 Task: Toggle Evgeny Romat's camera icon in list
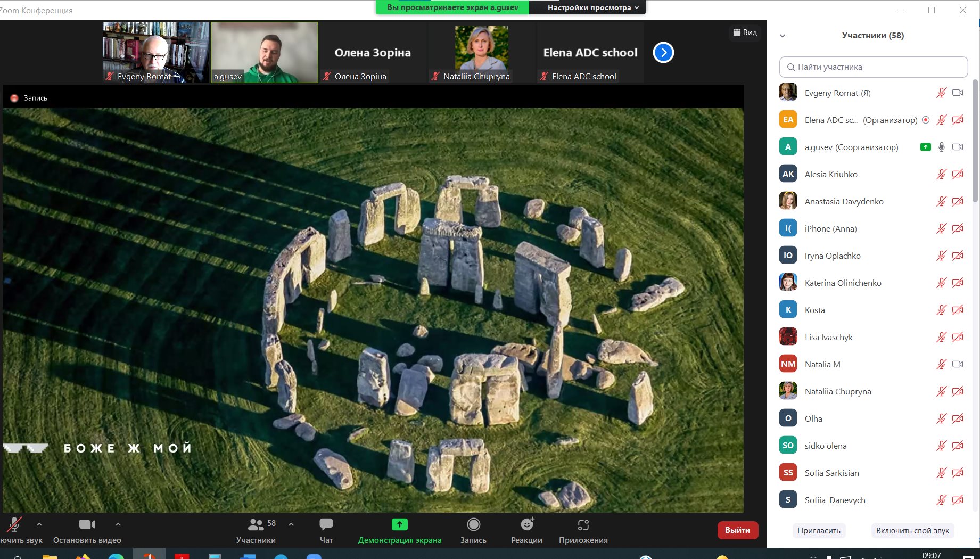[x=957, y=93]
